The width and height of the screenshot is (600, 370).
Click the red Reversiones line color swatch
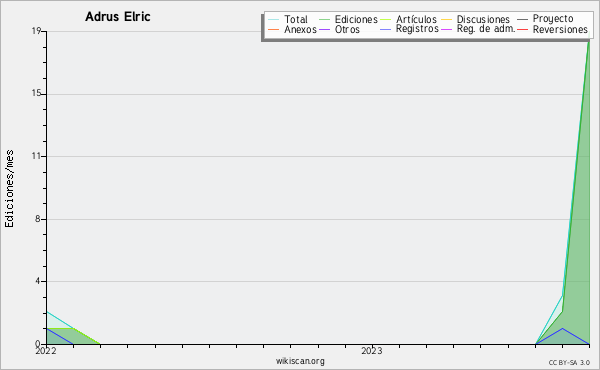(x=522, y=29)
